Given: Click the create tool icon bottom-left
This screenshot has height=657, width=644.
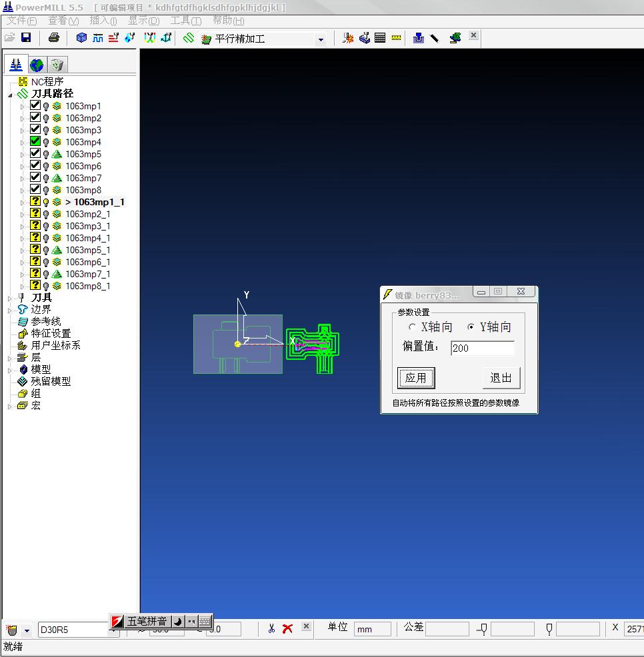Looking at the screenshot, I should (x=12, y=630).
